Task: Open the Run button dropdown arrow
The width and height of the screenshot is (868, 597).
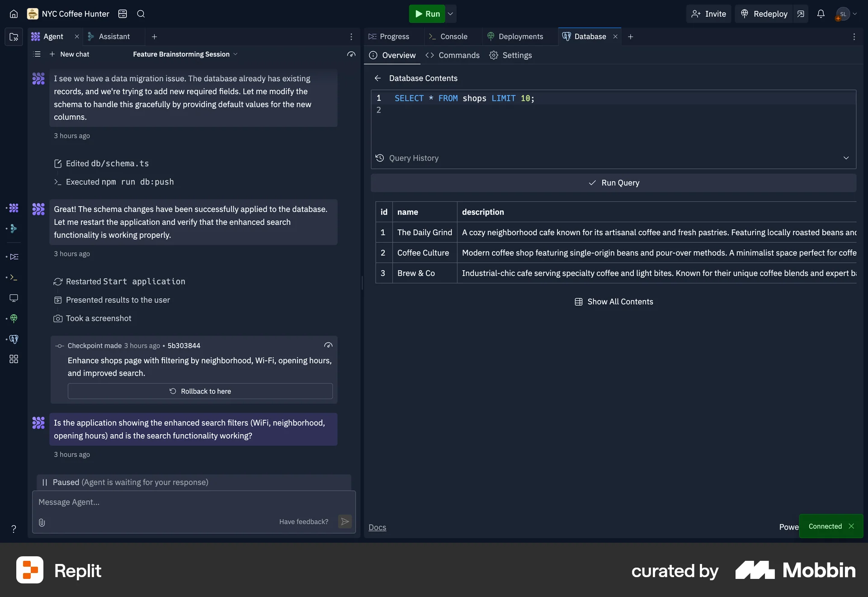Action: (450, 14)
